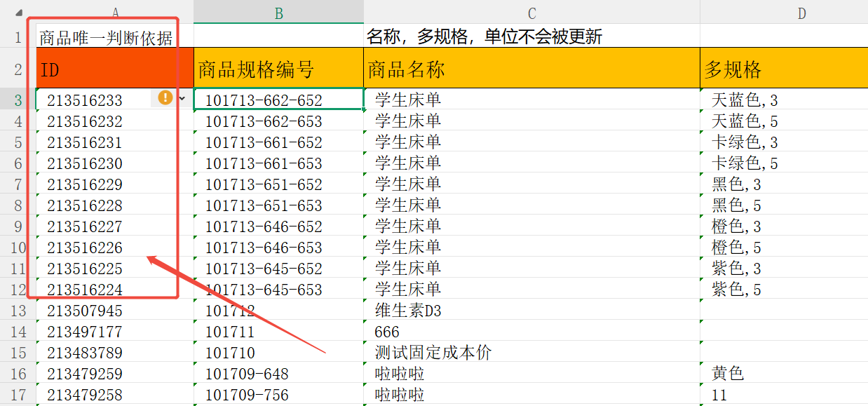The image size is (868, 406).
Task: Click the spec cell '黑色,3'
Action: tap(736, 184)
